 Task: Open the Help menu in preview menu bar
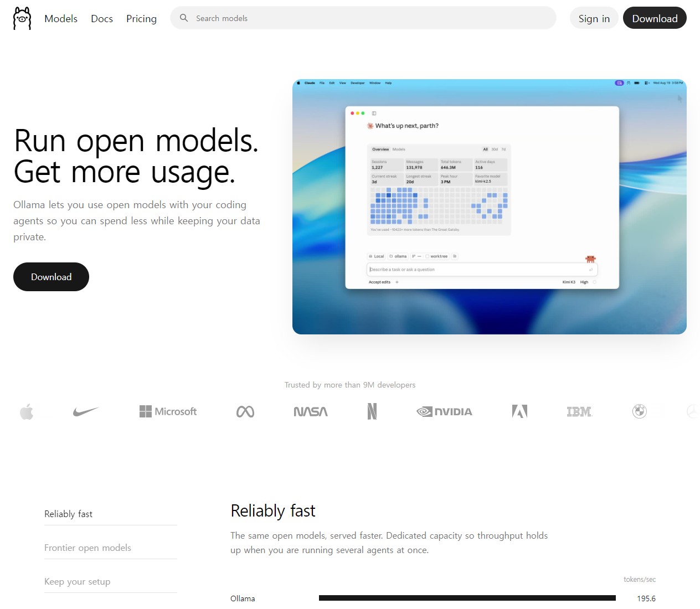tap(388, 83)
